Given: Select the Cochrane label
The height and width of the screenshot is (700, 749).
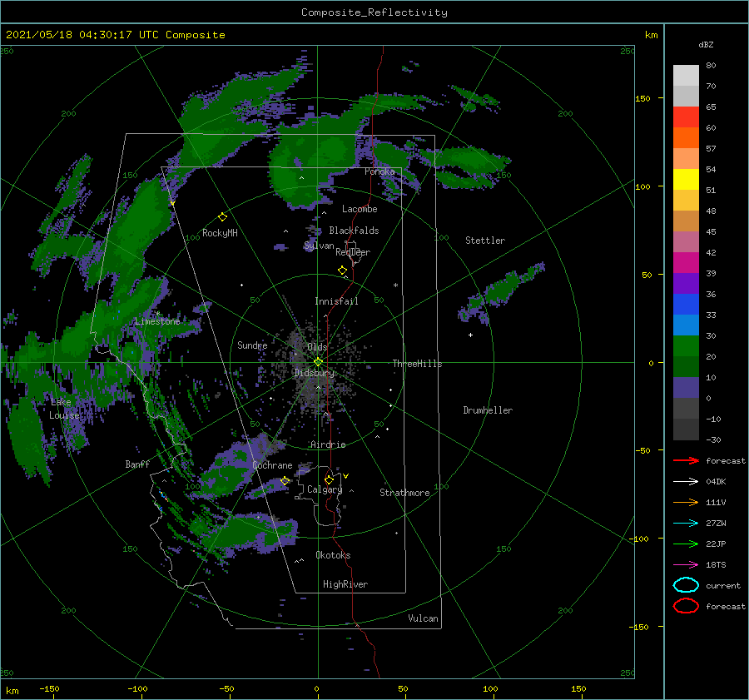Looking at the screenshot, I should (x=272, y=465).
